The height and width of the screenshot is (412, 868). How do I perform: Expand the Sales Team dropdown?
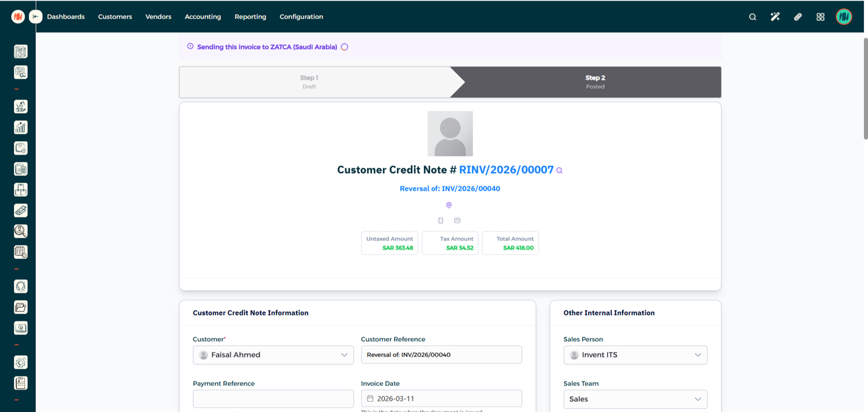coord(635,399)
